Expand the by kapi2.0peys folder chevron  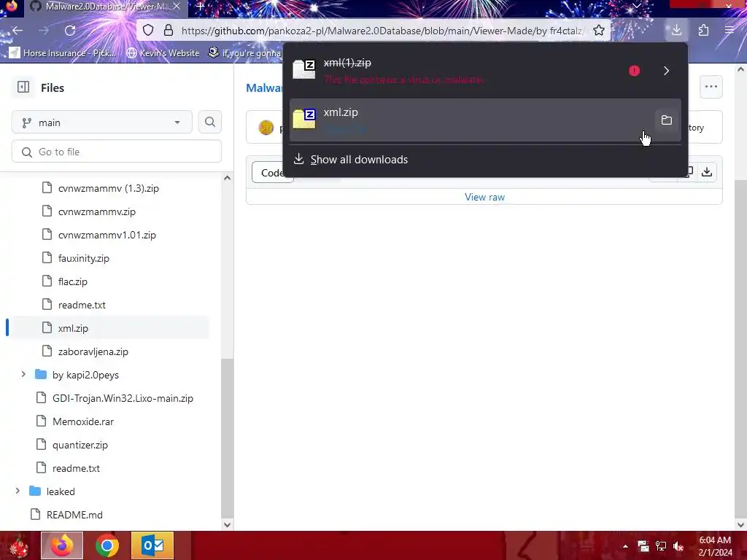[23, 374]
